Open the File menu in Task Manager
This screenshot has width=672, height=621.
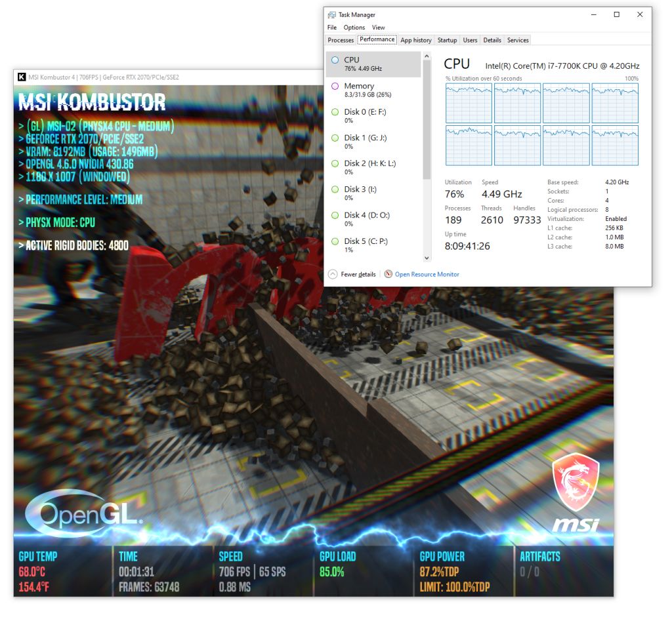(x=331, y=28)
